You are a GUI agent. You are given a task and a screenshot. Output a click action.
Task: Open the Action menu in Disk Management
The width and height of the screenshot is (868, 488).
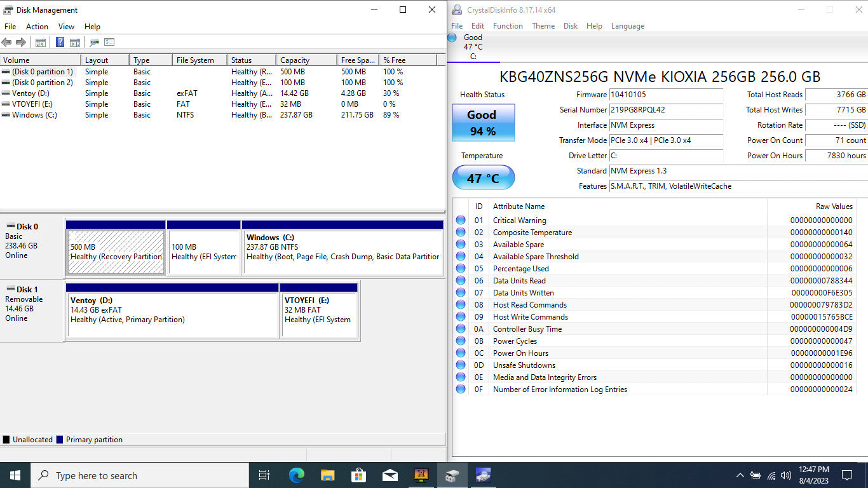click(x=37, y=27)
